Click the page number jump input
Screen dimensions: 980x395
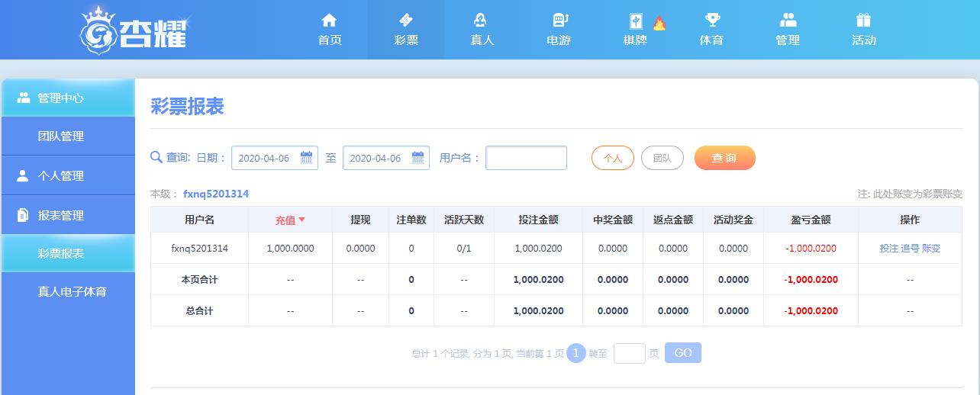(x=630, y=353)
